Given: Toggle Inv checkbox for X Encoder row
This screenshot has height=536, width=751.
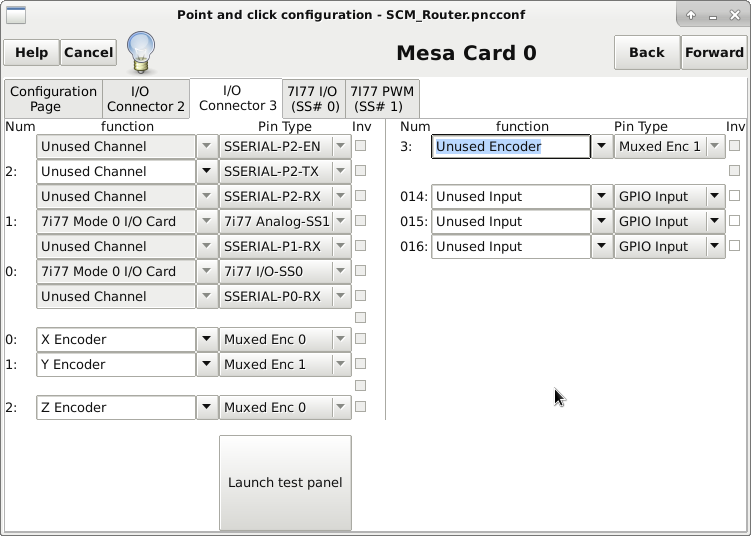Looking at the screenshot, I should 361,339.
